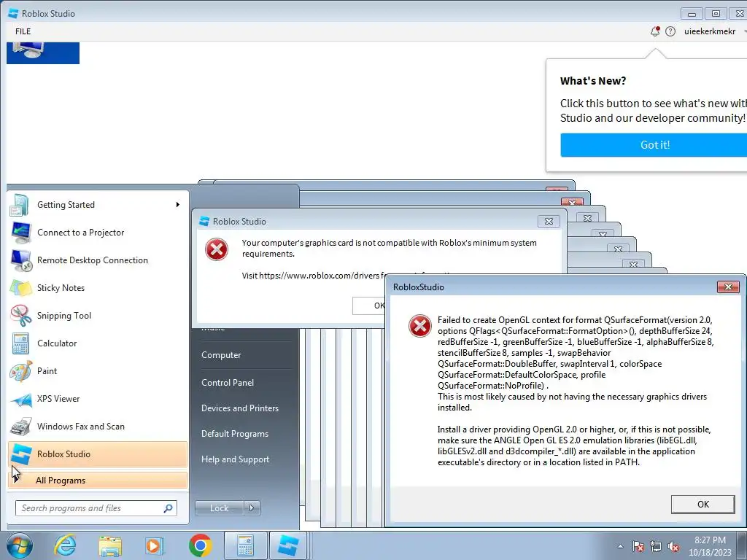Viewport: 747px width, 560px height.
Task: Open Paint from Start menu
Action: coord(98,371)
